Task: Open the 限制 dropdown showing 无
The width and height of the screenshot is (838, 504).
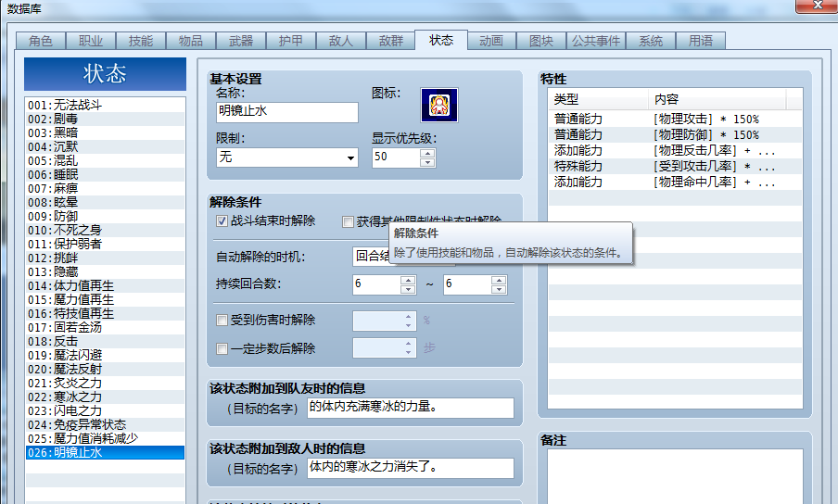Action: click(x=287, y=157)
